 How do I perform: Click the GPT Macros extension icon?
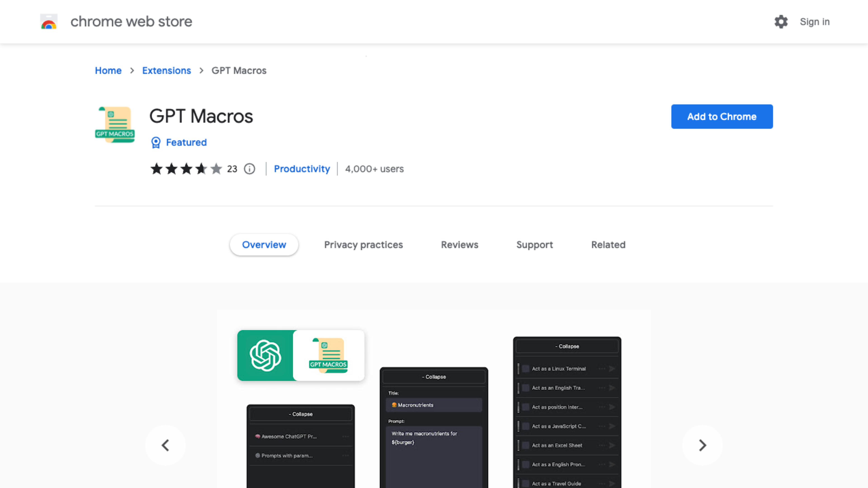[x=115, y=125]
